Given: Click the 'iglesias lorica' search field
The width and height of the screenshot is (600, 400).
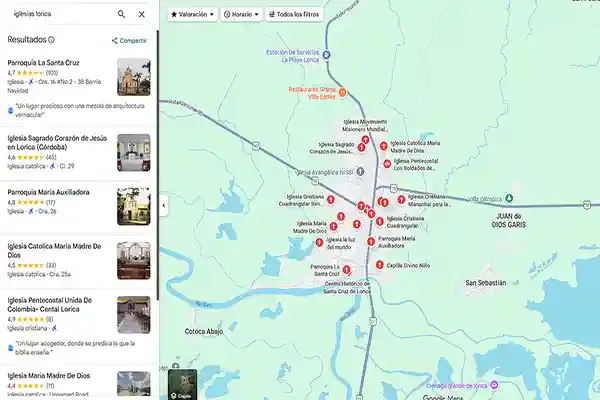Looking at the screenshot, I should [61, 14].
